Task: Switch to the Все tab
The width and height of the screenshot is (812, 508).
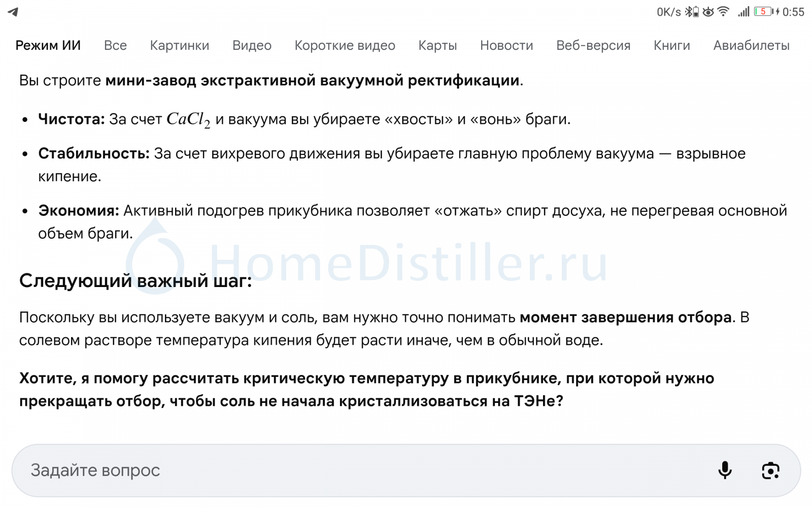Action: click(x=115, y=45)
